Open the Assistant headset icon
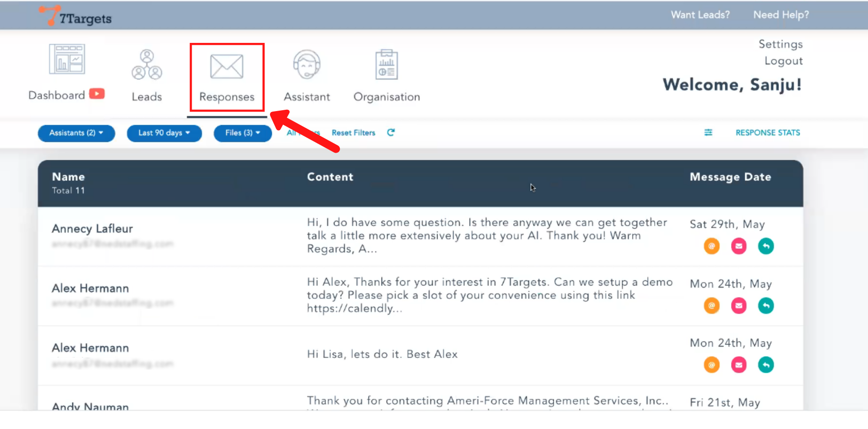The image size is (868, 429). 307,65
